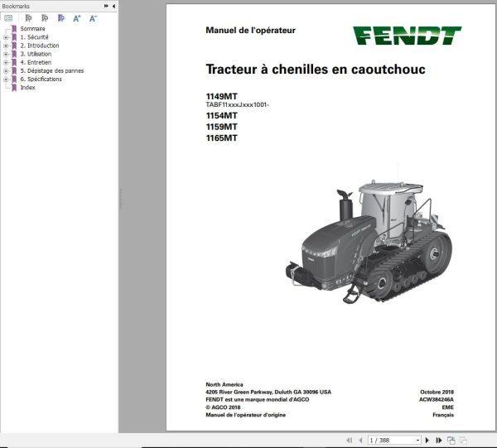497x448 pixels.
Task: Expand the 1. Sécurité bookmark
Action: [x=6, y=37]
